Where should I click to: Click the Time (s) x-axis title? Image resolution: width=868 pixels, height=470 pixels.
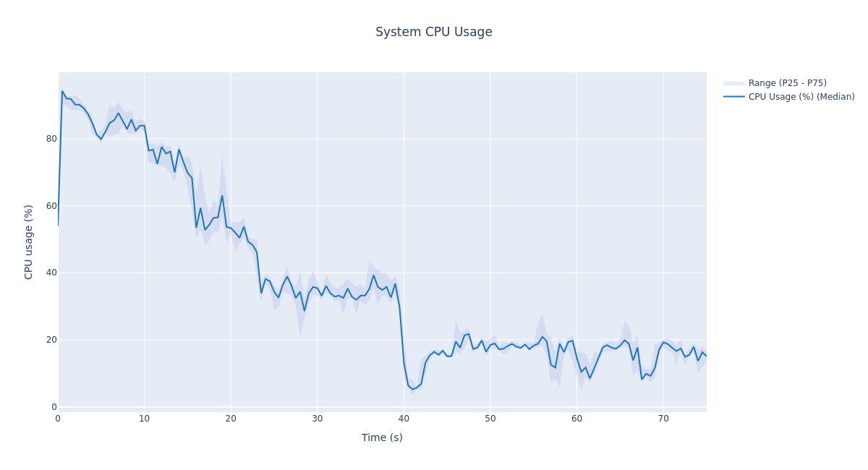pos(382,437)
